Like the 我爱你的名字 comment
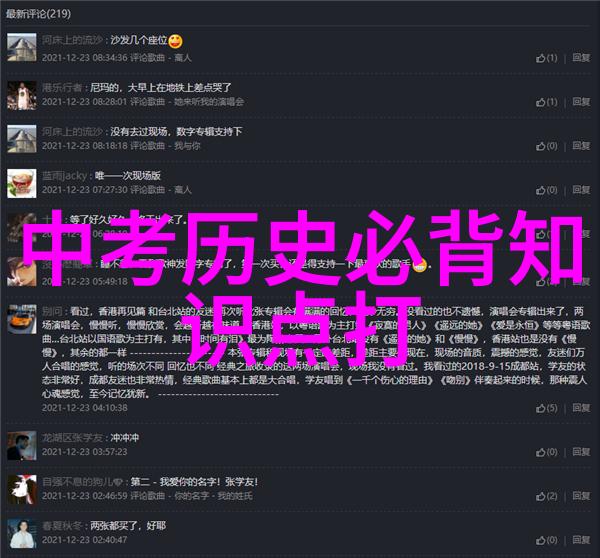 pyautogui.click(x=546, y=496)
